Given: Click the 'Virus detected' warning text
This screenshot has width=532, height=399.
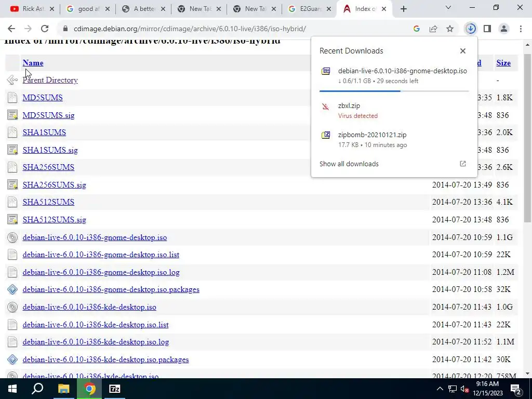Looking at the screenshot, I should click(357, 116).
